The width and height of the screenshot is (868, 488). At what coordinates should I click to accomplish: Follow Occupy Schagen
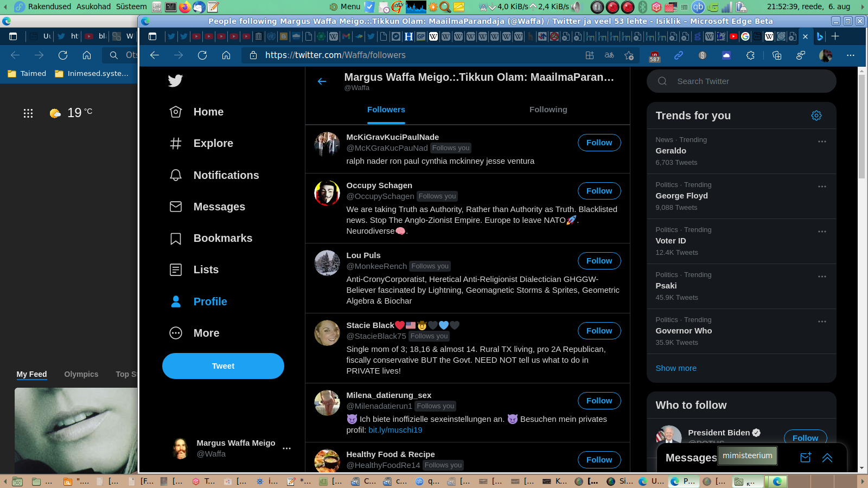pyautogui.click(x=599, y=191)
